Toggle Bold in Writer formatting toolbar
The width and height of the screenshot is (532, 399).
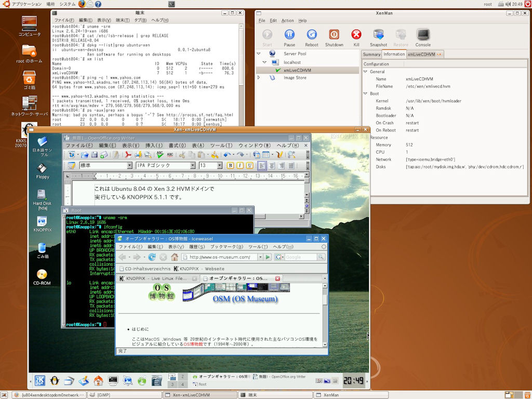tap(230, 166)
